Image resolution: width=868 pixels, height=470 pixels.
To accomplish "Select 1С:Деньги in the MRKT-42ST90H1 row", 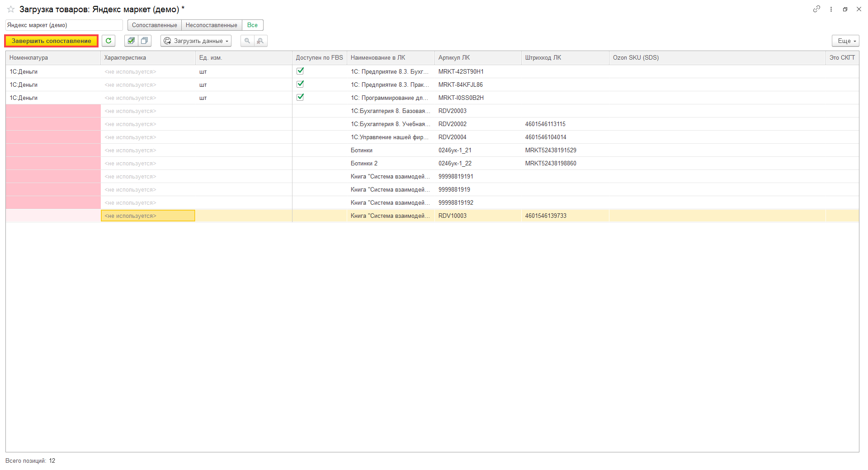I will pos(53,71).
